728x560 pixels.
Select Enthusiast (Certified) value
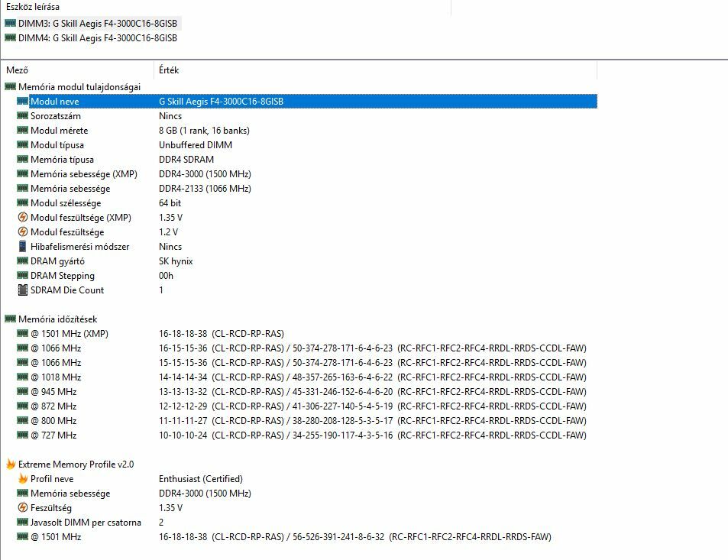(201, 479)
